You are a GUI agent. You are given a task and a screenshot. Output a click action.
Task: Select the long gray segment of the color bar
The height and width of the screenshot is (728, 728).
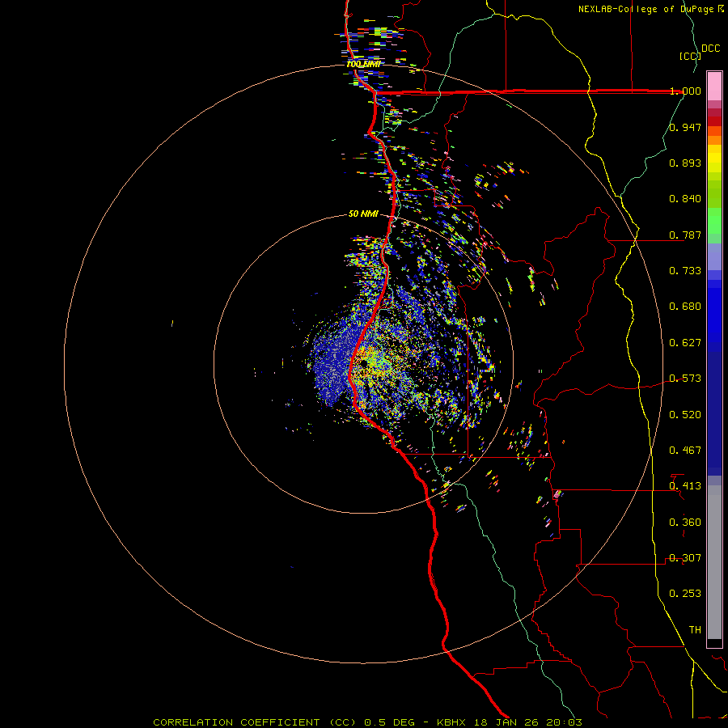[x=714, y=562]
